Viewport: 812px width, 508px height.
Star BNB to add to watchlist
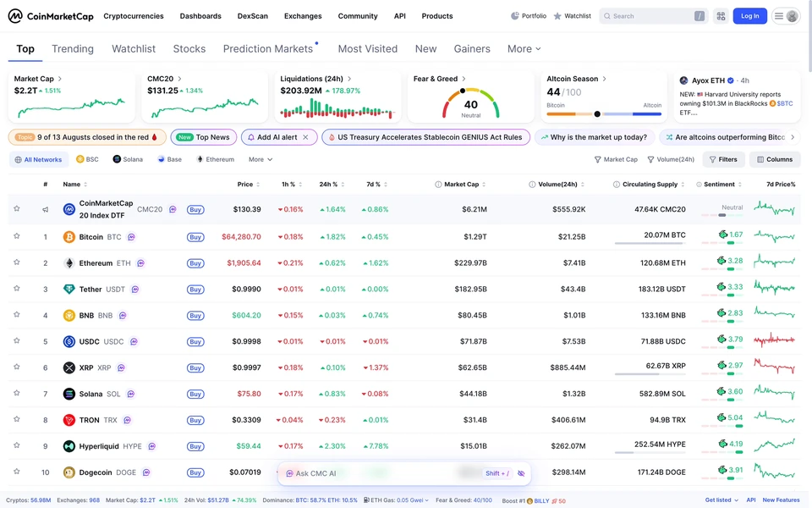(x=17, y=314)
